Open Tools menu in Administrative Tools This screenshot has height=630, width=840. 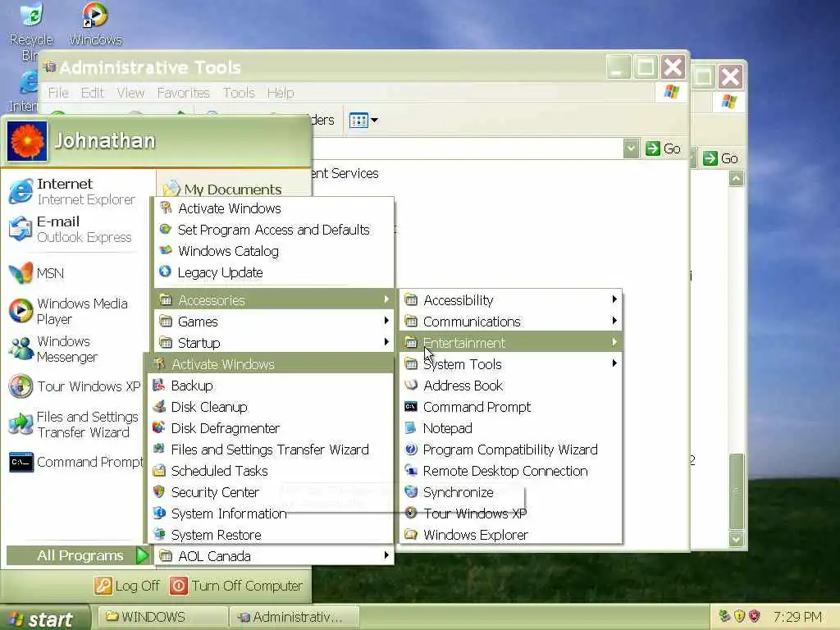[239, 93]
